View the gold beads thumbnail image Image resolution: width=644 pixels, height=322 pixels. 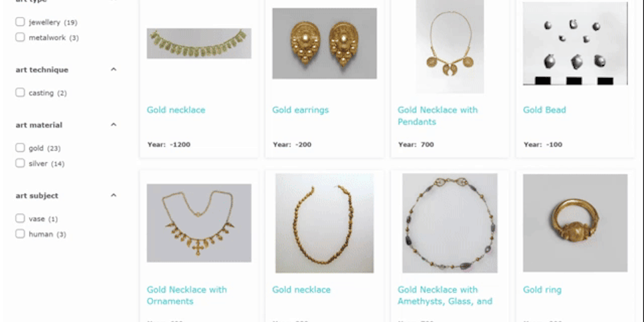pyautogui.click(x=575, y=43)
